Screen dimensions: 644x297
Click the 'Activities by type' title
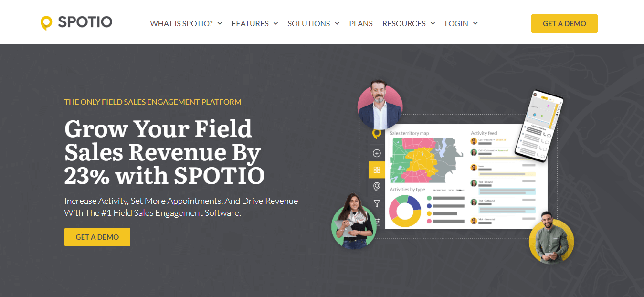[407, 190]
